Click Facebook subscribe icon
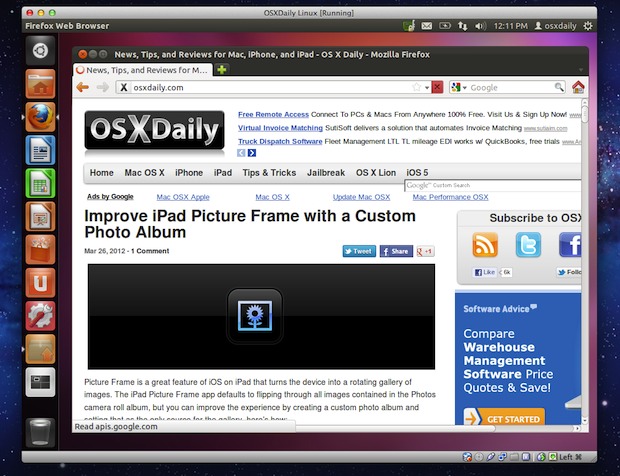620x476 pixels. 570,245
